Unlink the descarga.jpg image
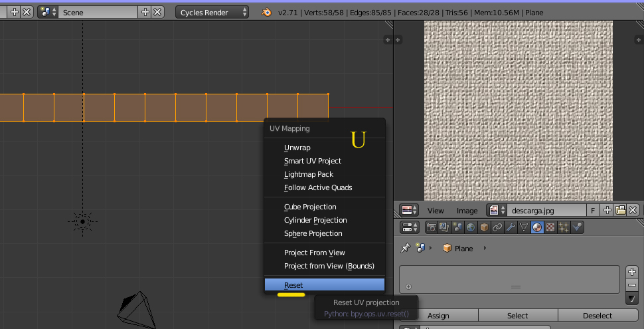The width and height of the screenshot is (644, 329). pos(633,210)
